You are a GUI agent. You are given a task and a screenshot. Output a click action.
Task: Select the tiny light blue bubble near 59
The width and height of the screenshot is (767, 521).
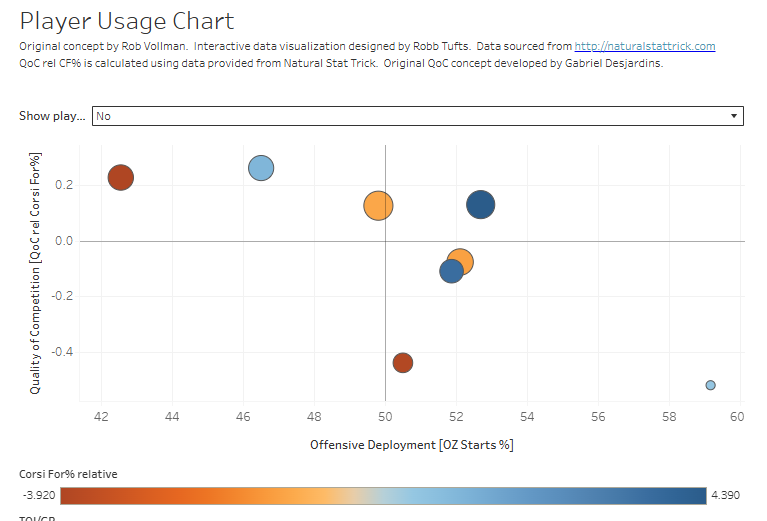click(710, 385)
